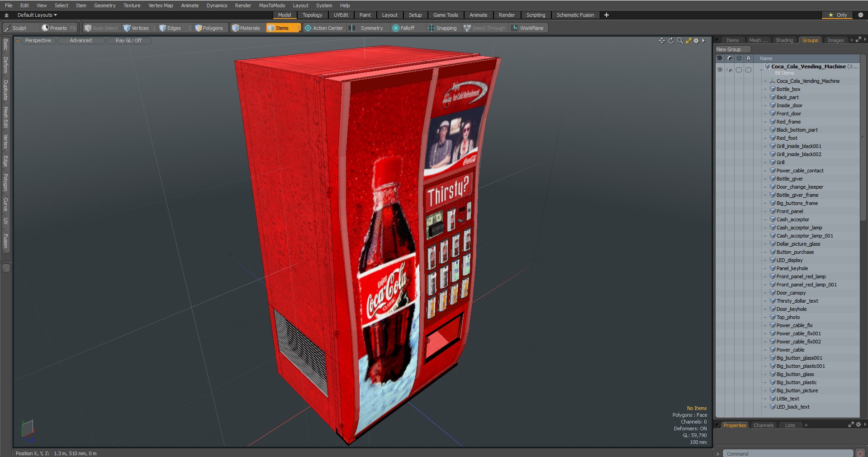Open the Texture menu
The width and height of the screenshot is (868, 457).
tap(132, 5)
